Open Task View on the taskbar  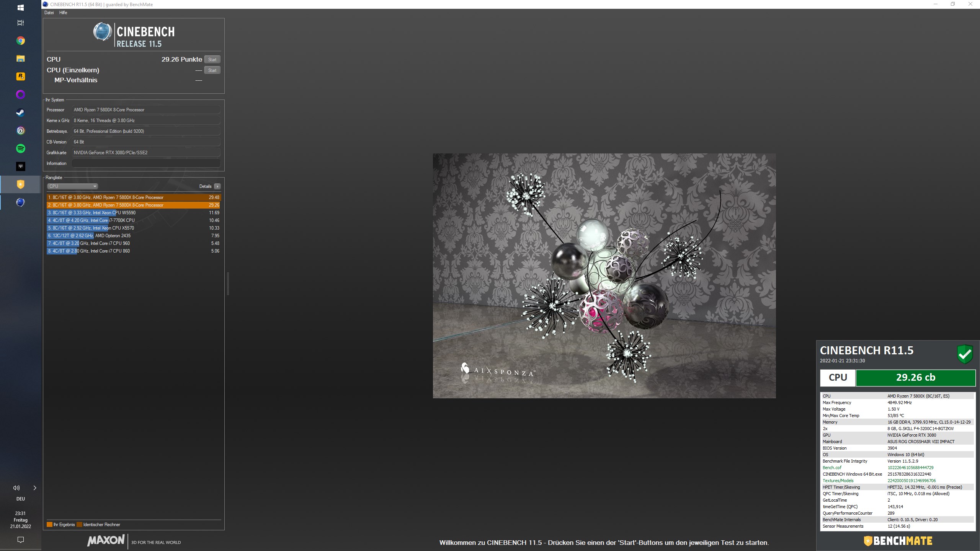(21, 23)
